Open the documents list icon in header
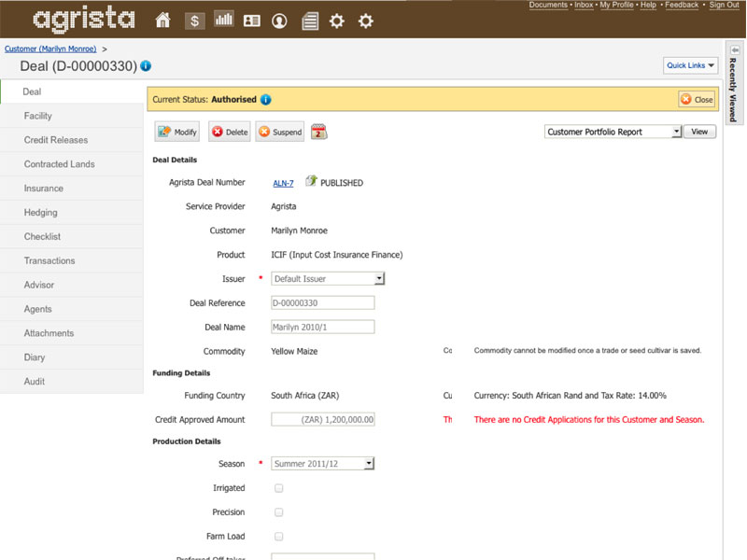 310,21
